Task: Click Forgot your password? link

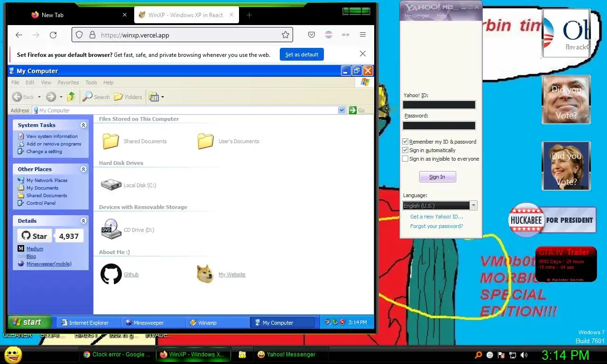Action: click(437, 226)
